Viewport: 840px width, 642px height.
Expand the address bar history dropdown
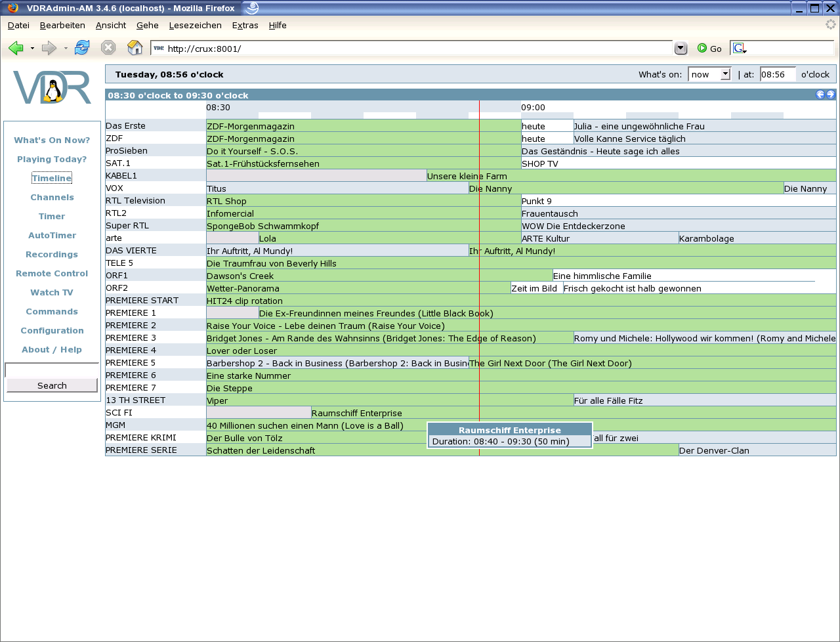pos(681,48)
